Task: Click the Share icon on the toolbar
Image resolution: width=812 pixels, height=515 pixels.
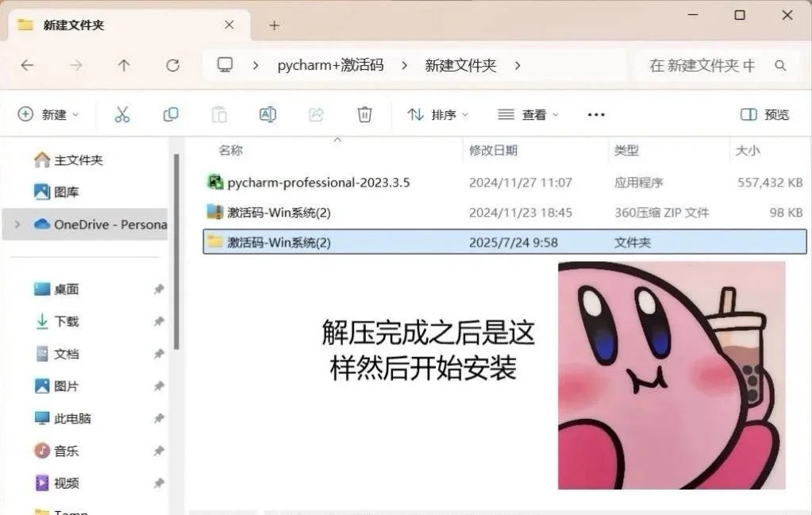Action: [x=316, y=113]
